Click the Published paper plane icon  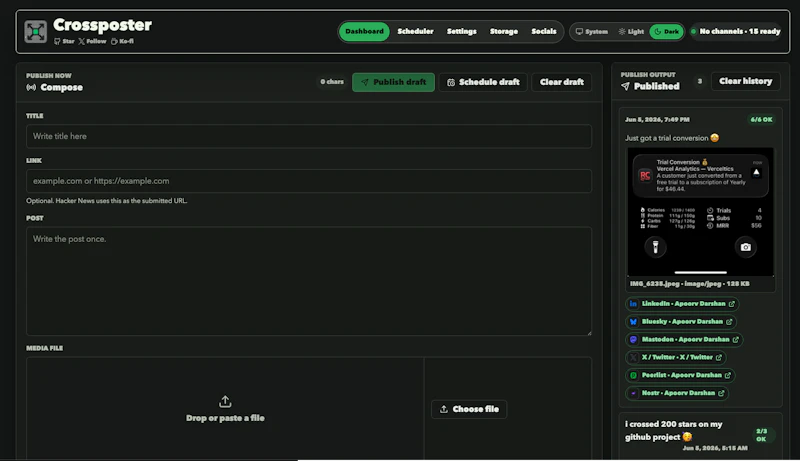(x=626, y=87)
